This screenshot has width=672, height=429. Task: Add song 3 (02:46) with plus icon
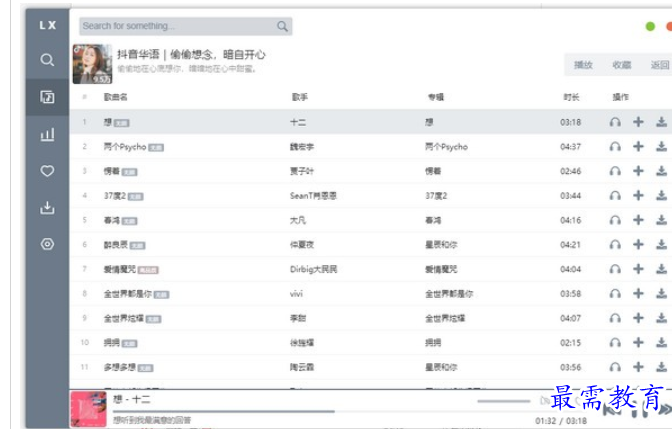click(x=638, y=171)
